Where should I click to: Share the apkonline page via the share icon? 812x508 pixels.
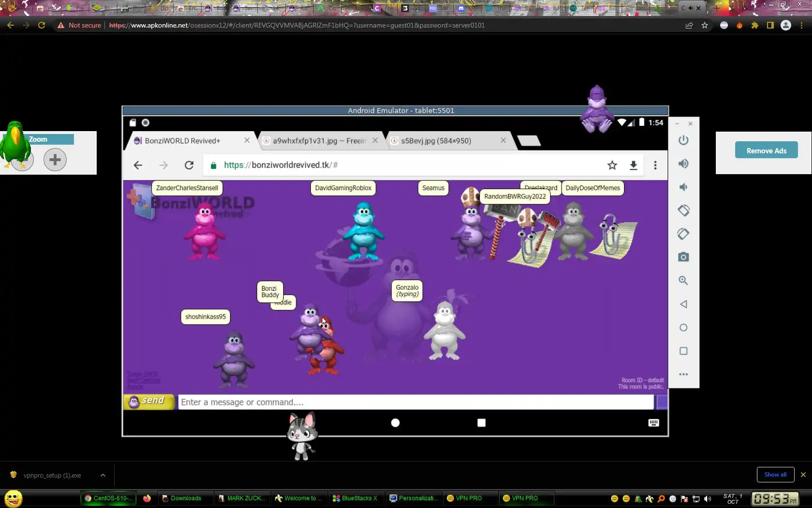[x=689, y=25]
